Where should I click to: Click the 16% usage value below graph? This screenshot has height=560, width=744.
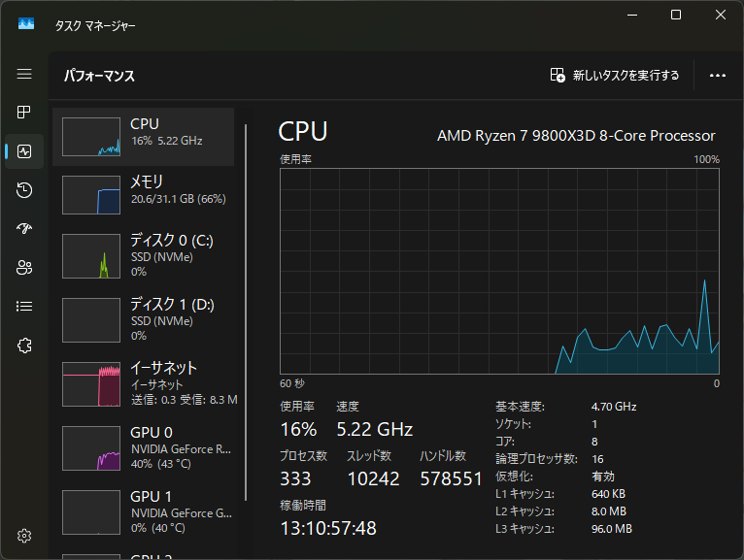point(298,429)
